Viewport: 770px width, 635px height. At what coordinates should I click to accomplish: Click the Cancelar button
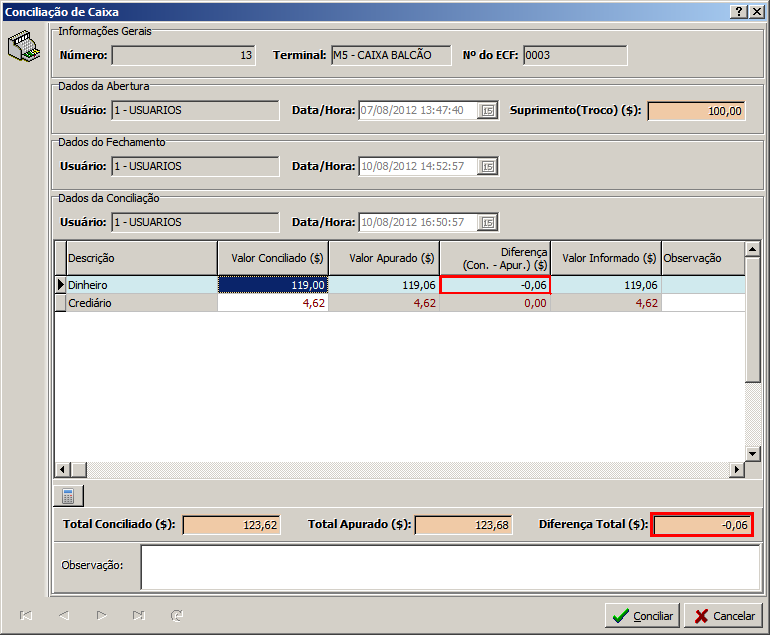tap(724, 616)
